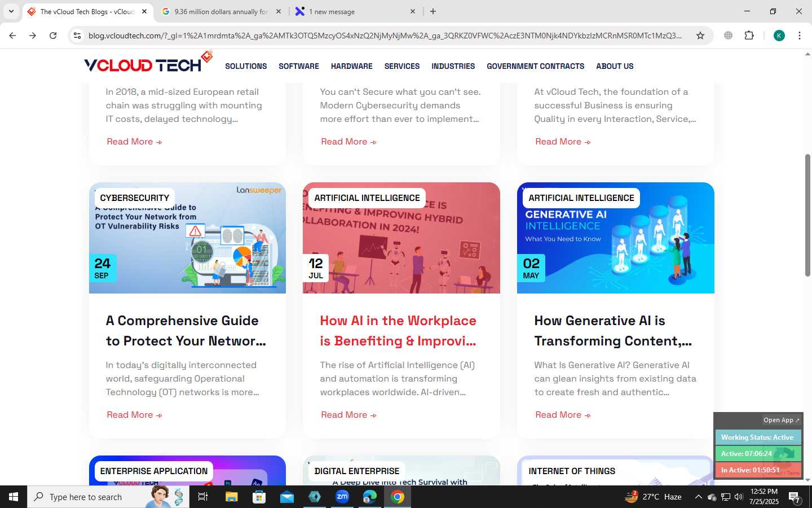Click the browser Forward arrow

pos(33,36)
